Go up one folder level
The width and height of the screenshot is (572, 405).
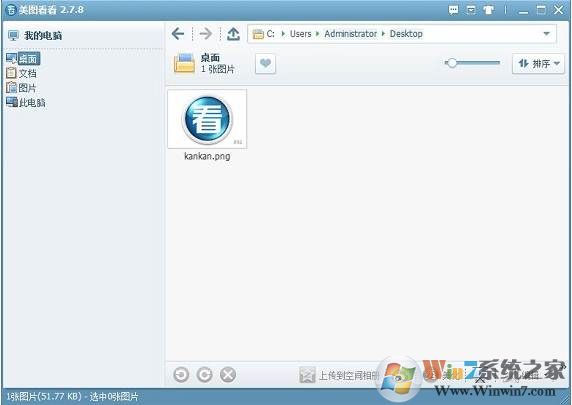pos(233,34)
